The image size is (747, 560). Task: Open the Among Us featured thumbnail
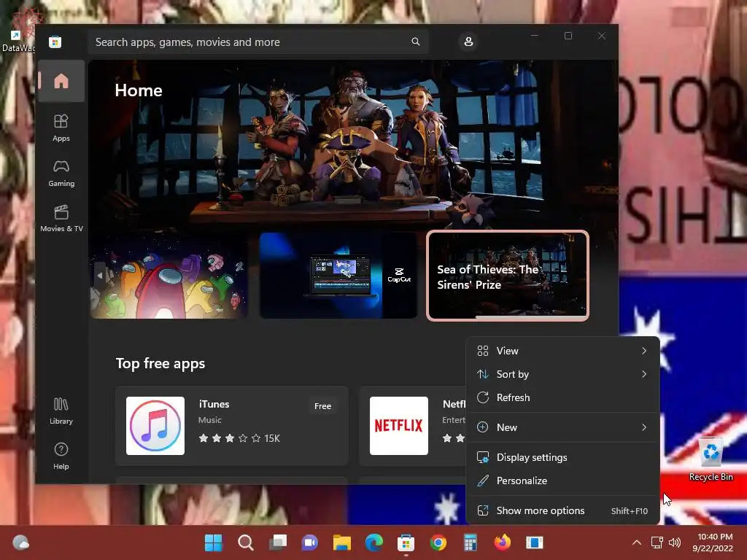tap(169, 275)
